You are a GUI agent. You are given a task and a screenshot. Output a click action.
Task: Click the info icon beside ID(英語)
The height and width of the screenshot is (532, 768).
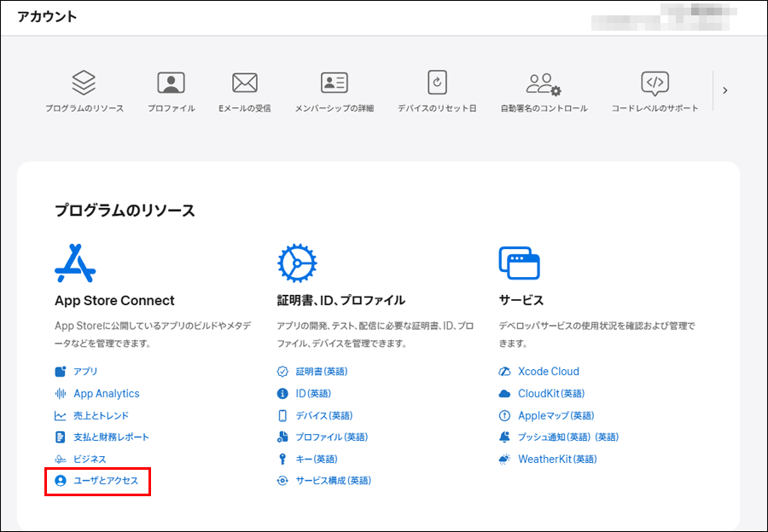[282, 394]
